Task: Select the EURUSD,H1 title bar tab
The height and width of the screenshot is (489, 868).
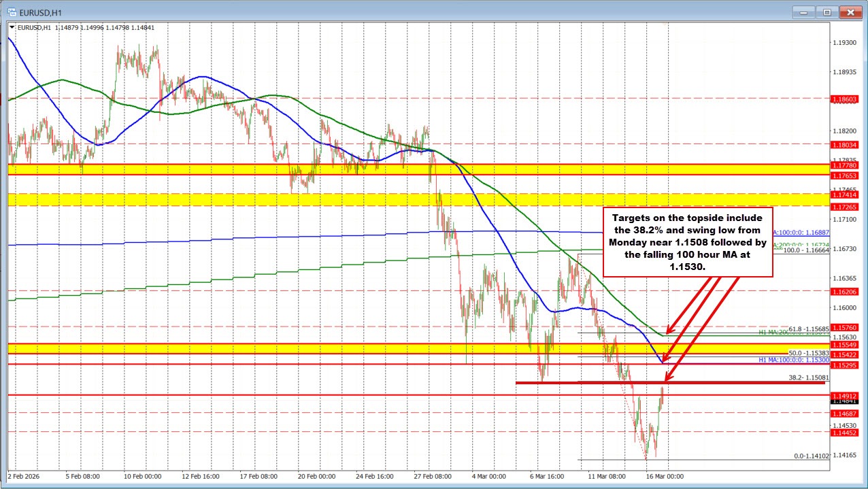Action: 41,12
